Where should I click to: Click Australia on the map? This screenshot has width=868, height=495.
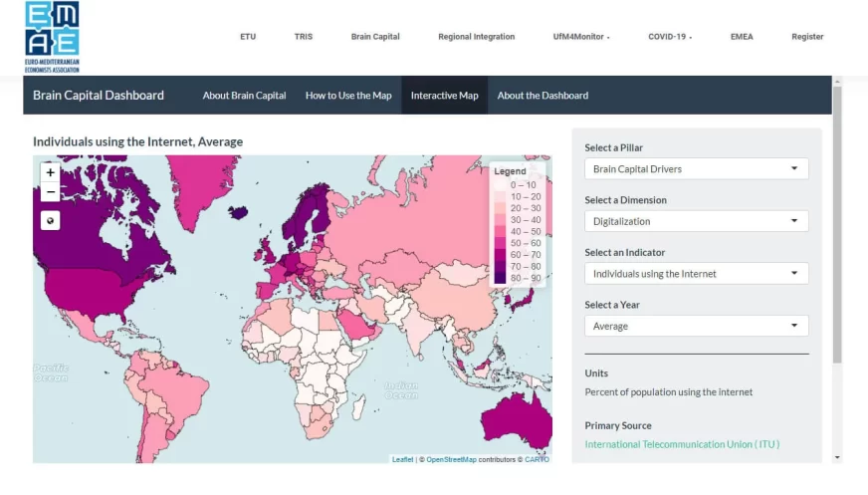(x=518, y=418)
